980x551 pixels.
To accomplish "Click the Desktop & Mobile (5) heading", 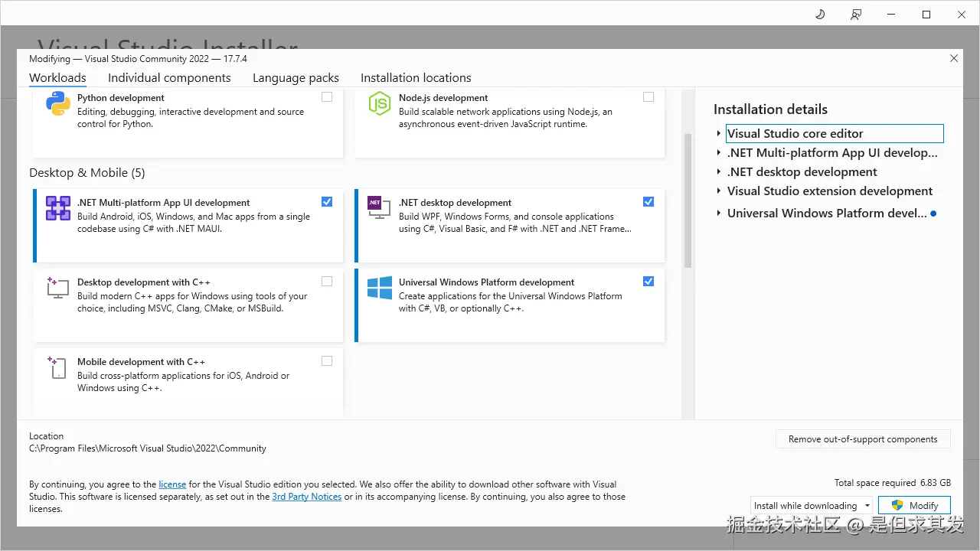I will 87,173.
